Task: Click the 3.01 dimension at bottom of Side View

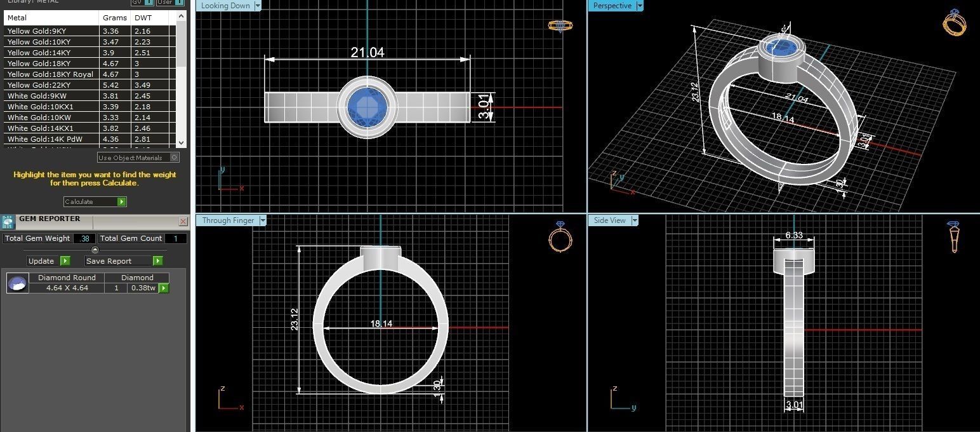Action: click(x=795, y=405)
